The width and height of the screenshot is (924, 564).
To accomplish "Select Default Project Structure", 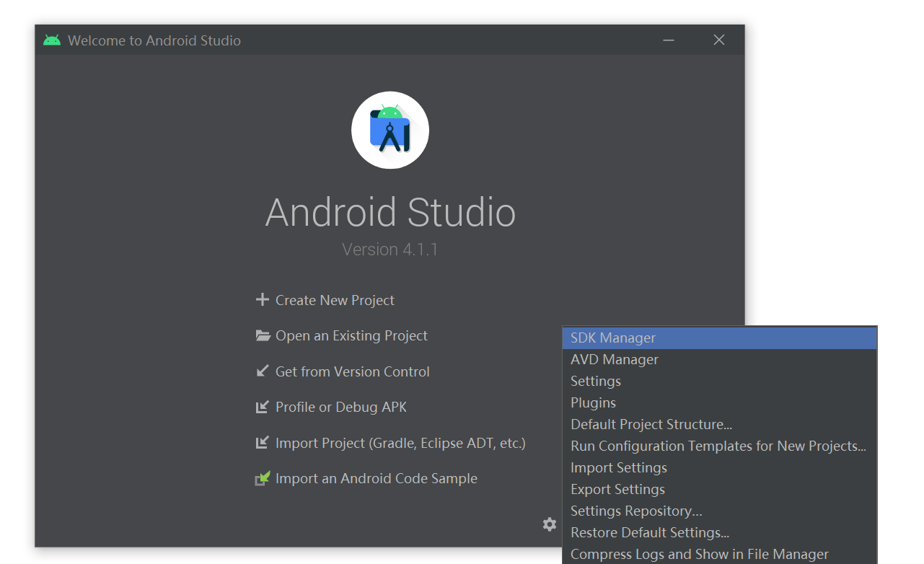I will click(651, 423).
